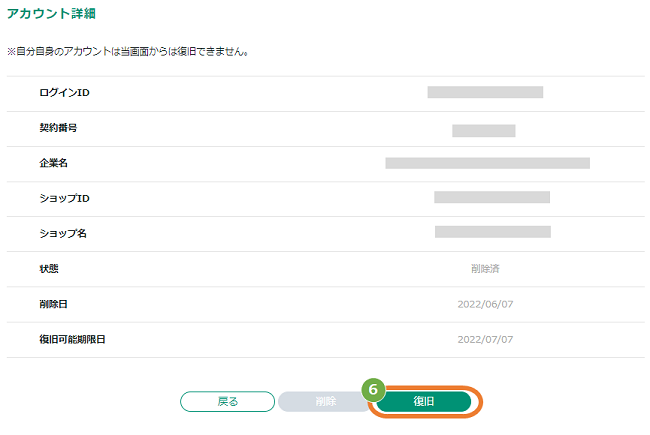The image size is (650, 435).
Task: Click the アカウント詳細 page heading
Action: tap(51, 13)
